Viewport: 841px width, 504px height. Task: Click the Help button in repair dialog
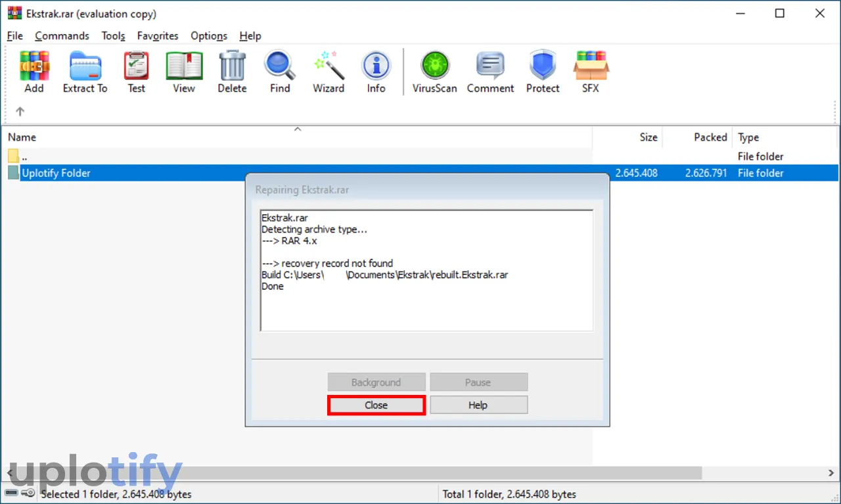pos(478,405)
